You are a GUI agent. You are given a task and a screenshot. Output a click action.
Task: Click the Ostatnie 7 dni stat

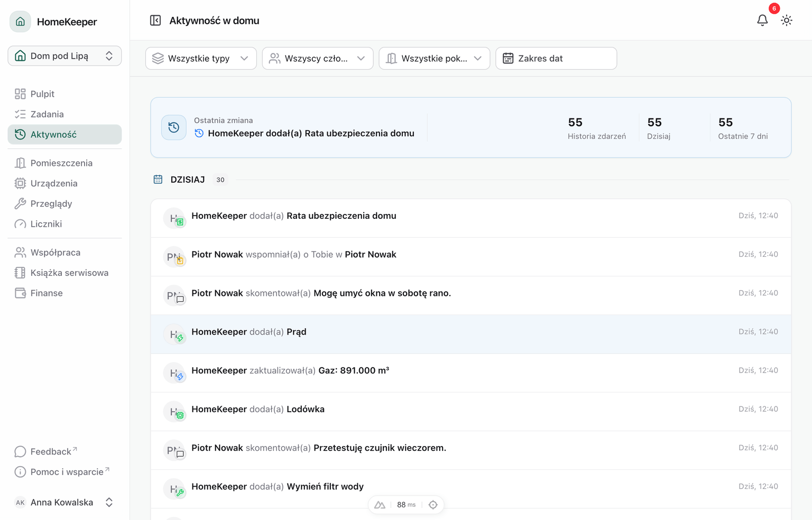(743, 128)
